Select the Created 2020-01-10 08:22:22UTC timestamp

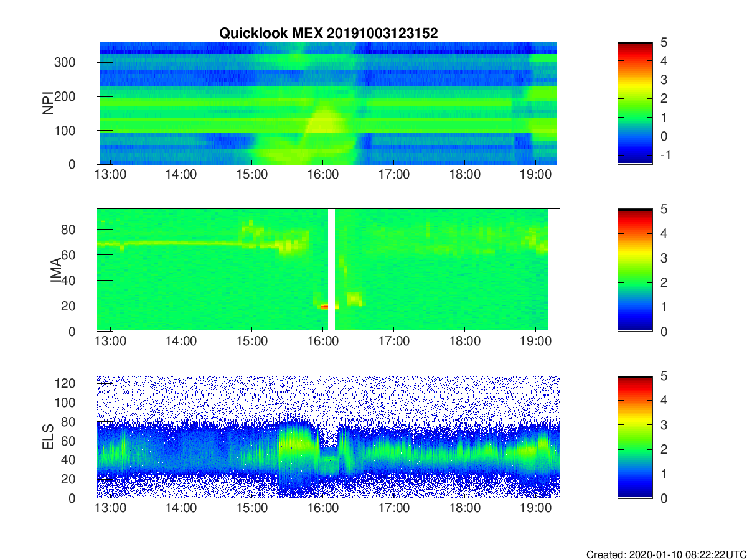(666, 554)
